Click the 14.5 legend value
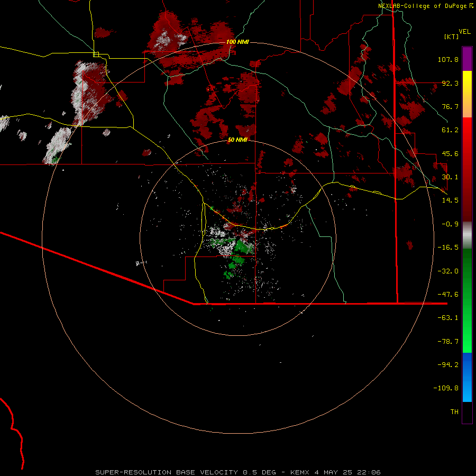476x476 pixels. [450, 200]
